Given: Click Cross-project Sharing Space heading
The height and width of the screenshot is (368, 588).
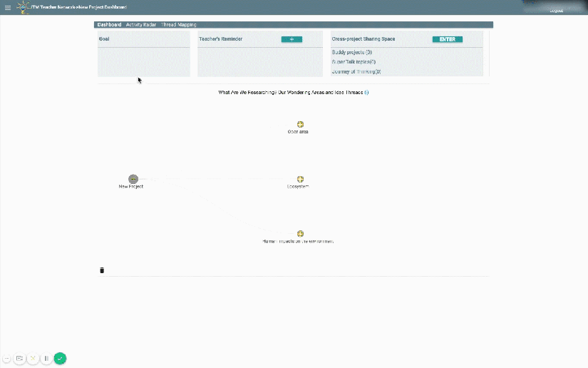Looking at the screenshot, I should point(363,39).
